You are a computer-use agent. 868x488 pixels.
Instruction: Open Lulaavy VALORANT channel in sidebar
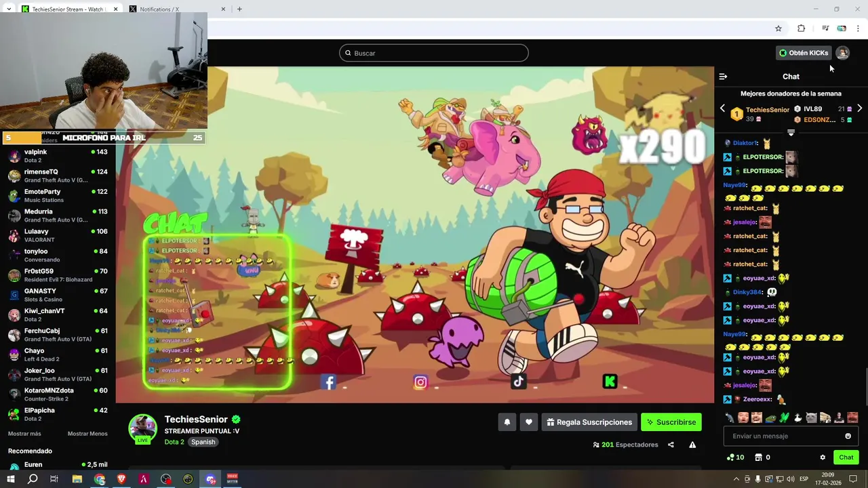(58, 235)
